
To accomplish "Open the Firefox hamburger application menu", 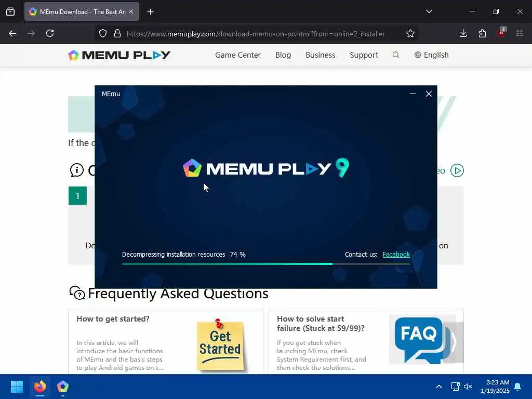I will 519,33.
